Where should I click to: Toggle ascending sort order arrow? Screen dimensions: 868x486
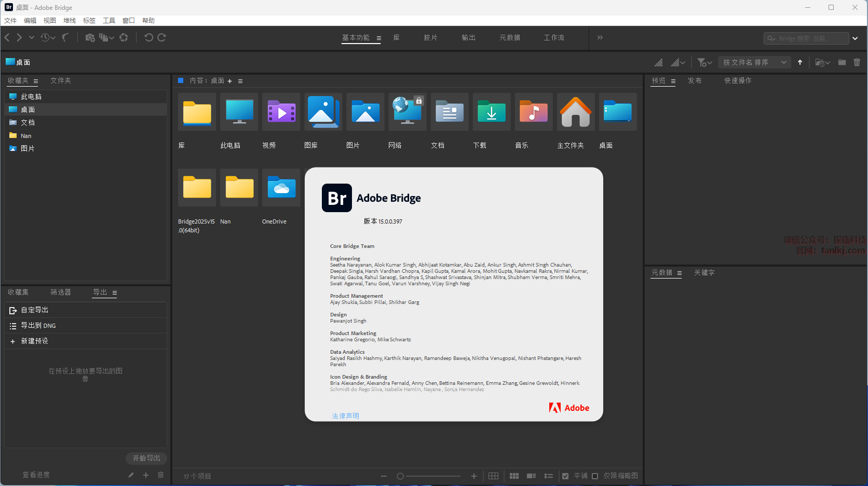click(800, 62)
